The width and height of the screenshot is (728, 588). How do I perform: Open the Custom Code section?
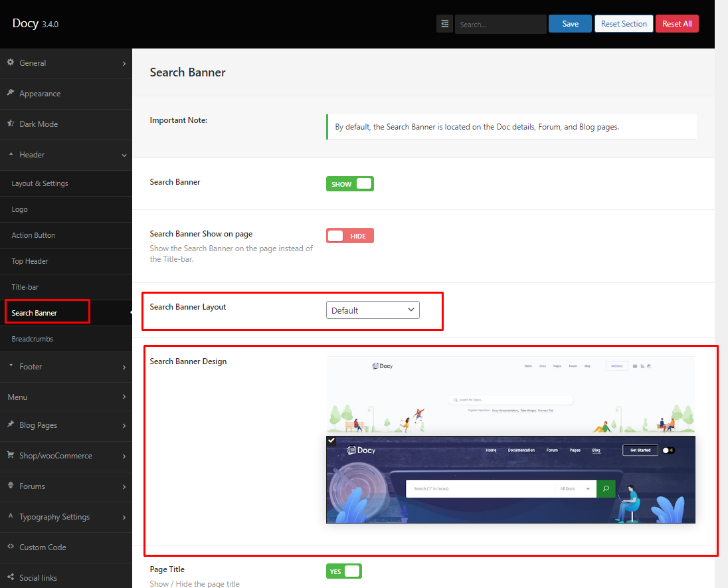[66, 547]
